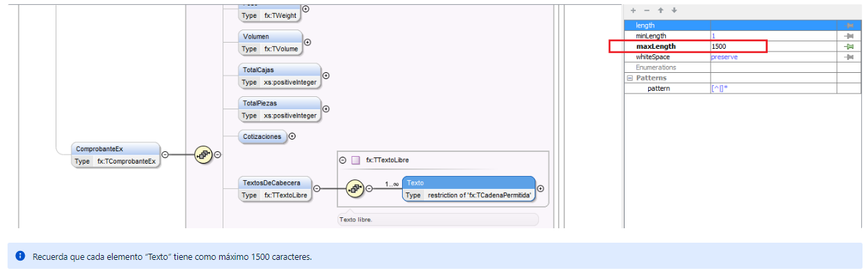Expand the TotalPiezas element

tap(326, 109)
